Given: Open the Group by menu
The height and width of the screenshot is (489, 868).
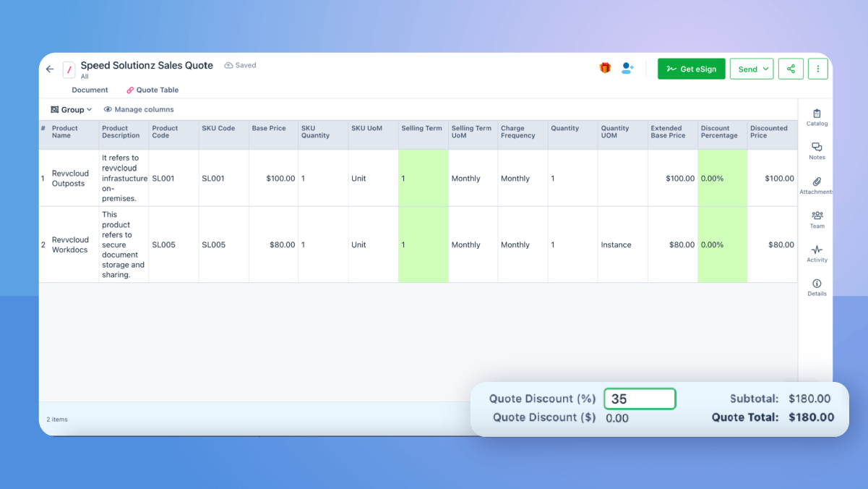Looking at the screenshot, I should 70,109.
